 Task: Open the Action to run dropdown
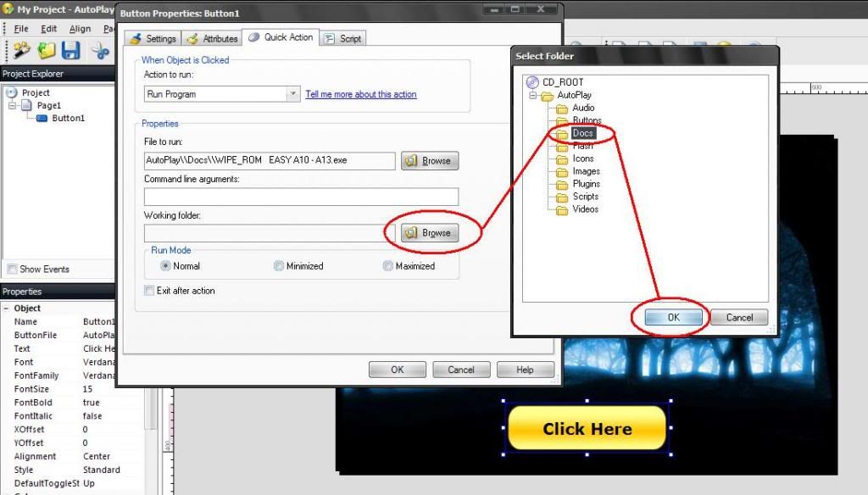[x=293, y=94]
